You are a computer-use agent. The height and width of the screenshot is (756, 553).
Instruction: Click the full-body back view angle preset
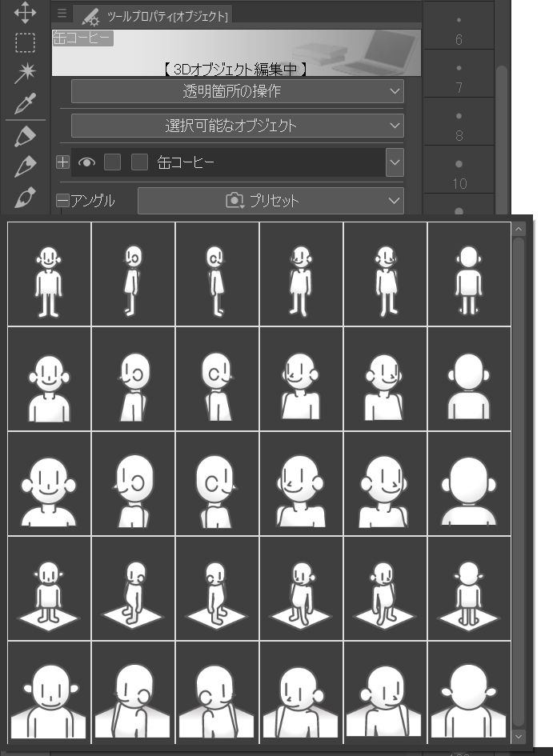tap(468, 274)
